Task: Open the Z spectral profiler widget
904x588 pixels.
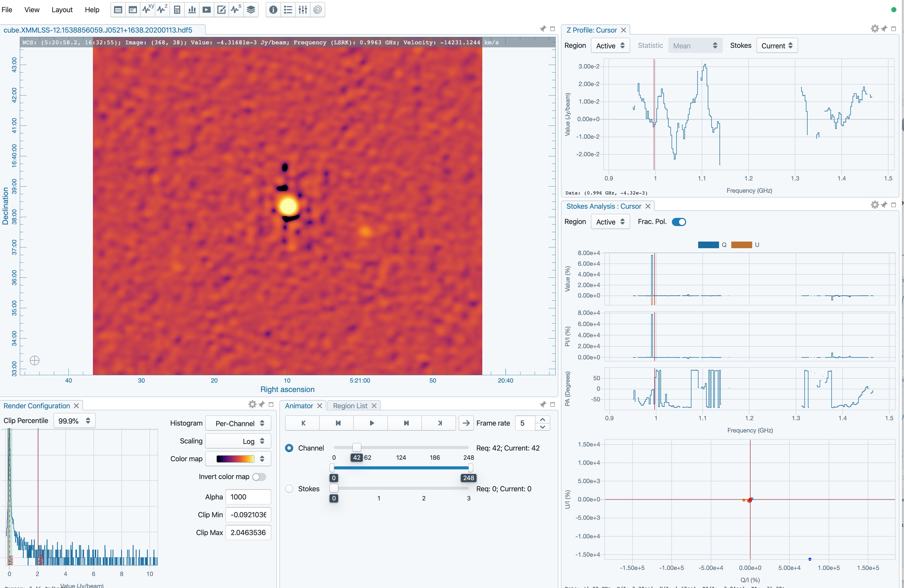Action: click(162, 9)
